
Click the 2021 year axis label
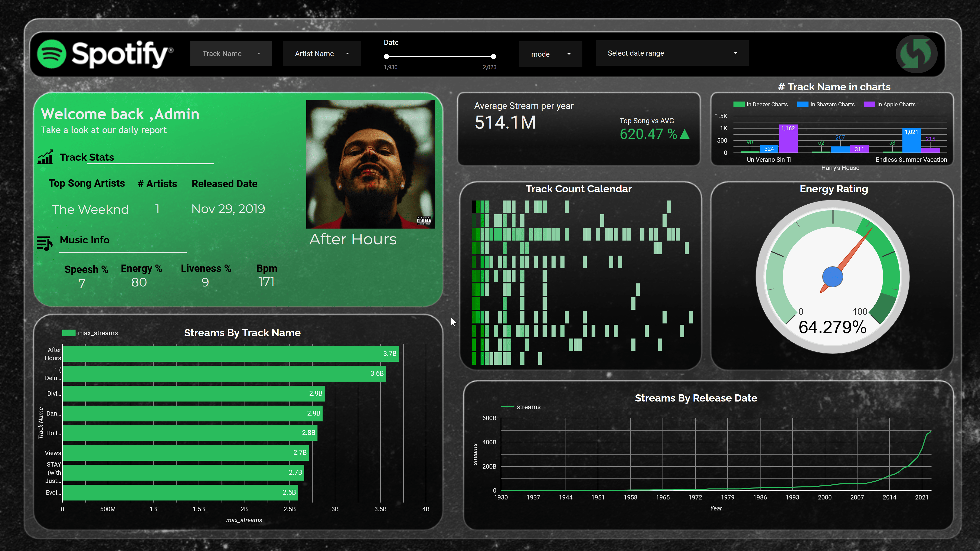pos(921,497)
